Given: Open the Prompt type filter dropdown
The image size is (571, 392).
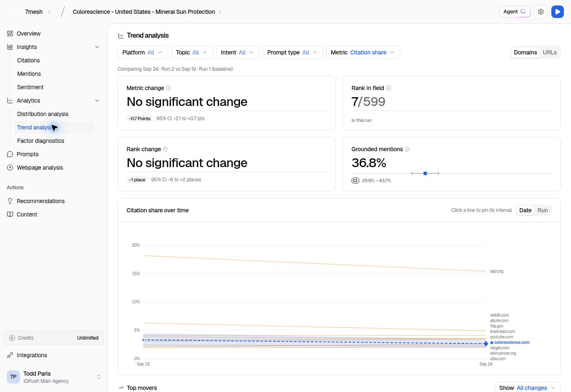Looking at the screenshot, I should pos(293,52).
